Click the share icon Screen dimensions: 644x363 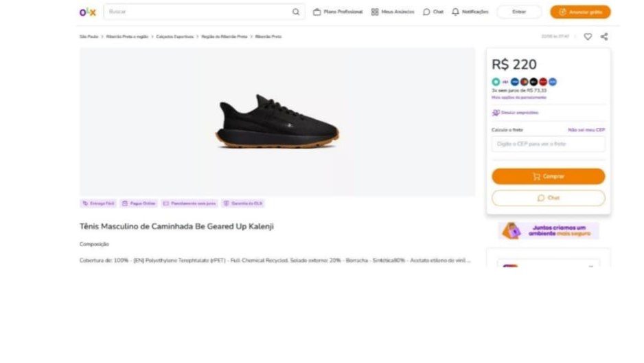604,36
